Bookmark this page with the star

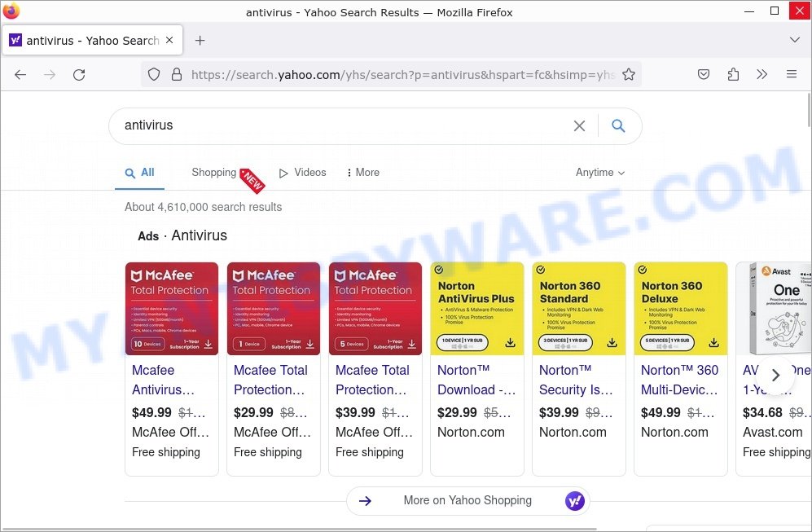tap(629, 75)
